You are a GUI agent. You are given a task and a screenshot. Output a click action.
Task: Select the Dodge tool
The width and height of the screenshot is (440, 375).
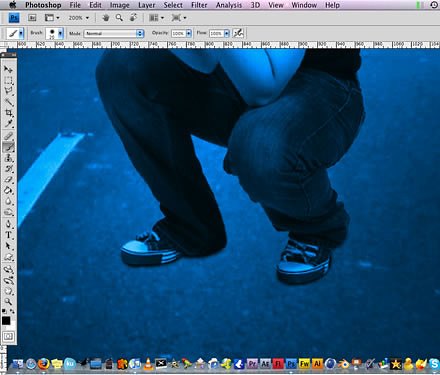tap(8, 213)
